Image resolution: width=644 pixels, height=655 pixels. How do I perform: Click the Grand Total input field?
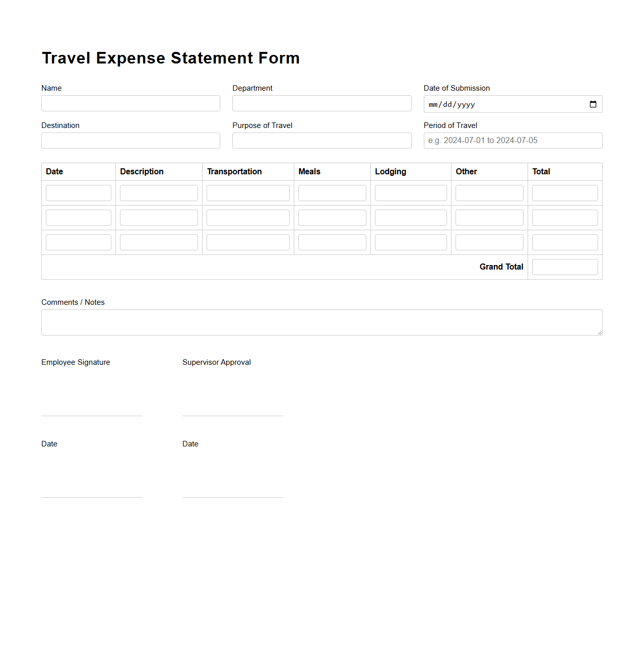tap(564, 267)
